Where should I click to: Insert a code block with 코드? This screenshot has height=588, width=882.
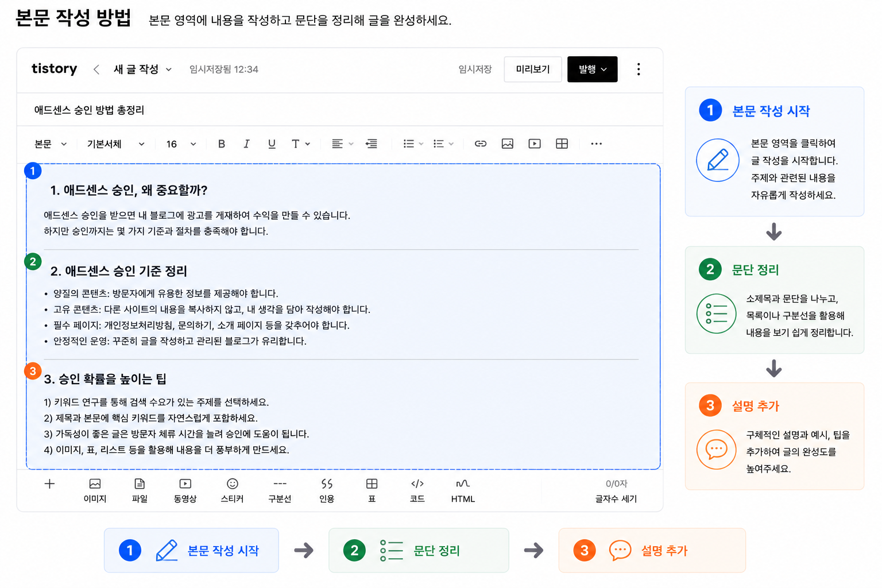[x=417, y=490]
